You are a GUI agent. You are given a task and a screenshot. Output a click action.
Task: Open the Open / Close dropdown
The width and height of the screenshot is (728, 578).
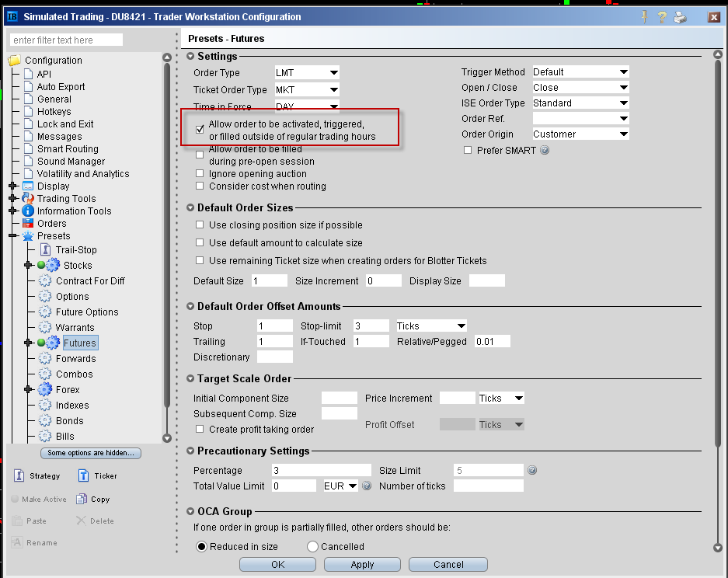(581, 87)
